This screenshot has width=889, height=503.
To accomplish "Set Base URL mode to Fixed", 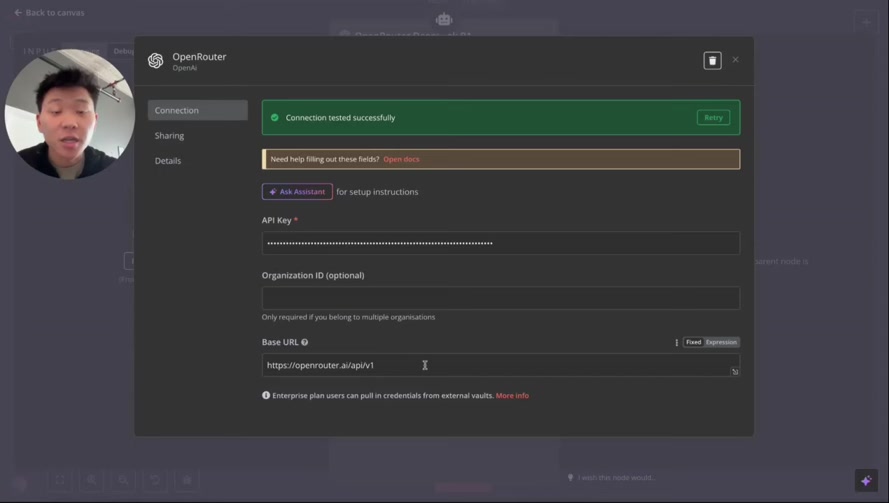I will click(x=693, y=342).
